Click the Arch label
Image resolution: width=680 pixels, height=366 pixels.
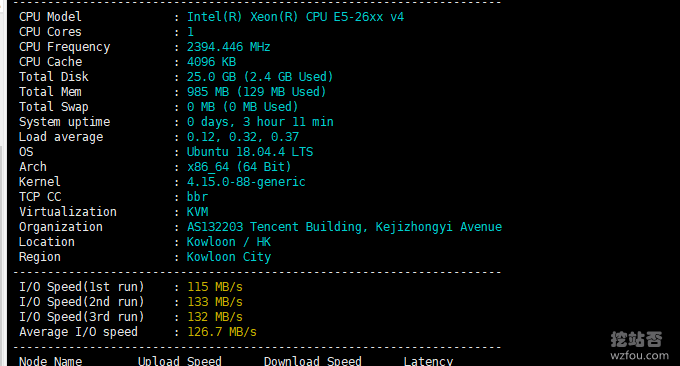33,167
